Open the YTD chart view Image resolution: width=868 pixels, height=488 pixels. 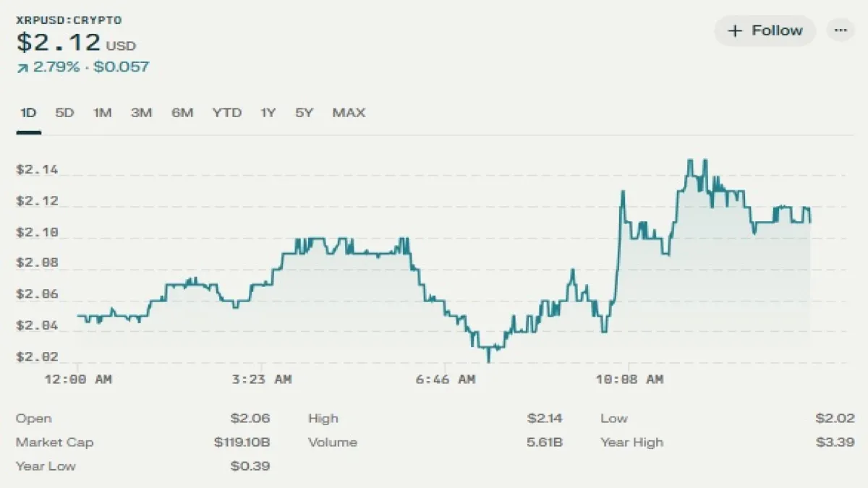227,113
